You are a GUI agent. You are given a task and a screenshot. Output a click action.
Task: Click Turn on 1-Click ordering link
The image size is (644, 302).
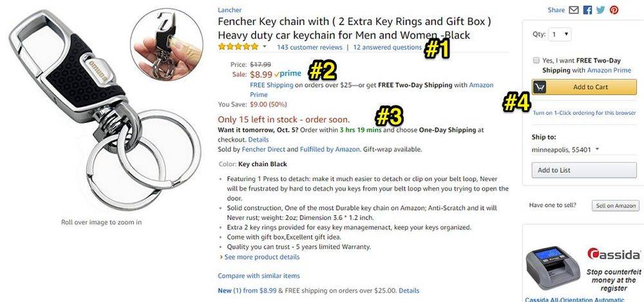pos(584,113)
